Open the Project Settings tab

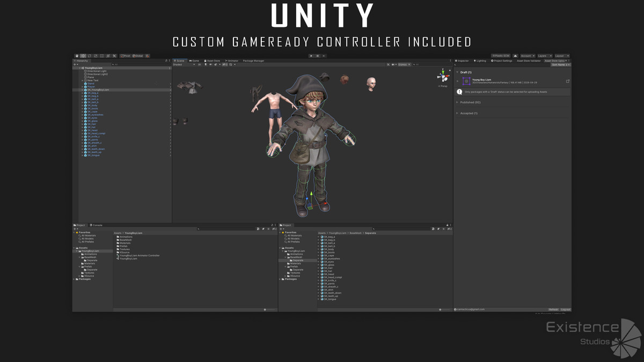[x=502, y=61]
